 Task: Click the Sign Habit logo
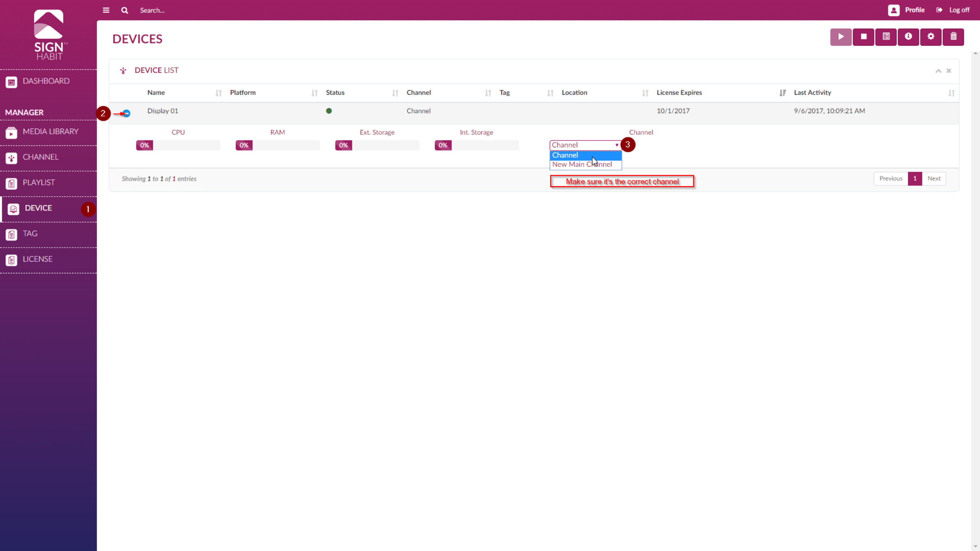pos(49,35)
